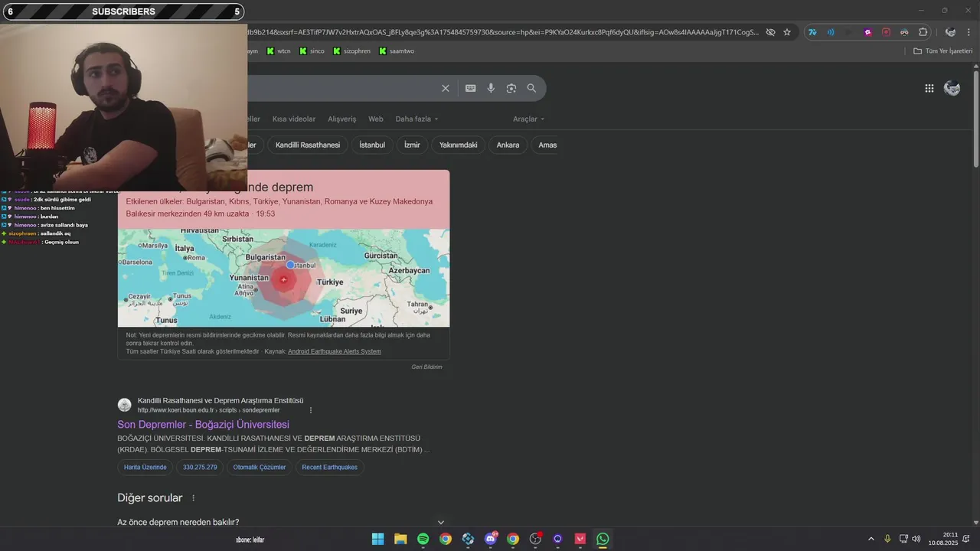Open the 330.275.279 sitelink
Screen dimensions: 980x551
200,467
